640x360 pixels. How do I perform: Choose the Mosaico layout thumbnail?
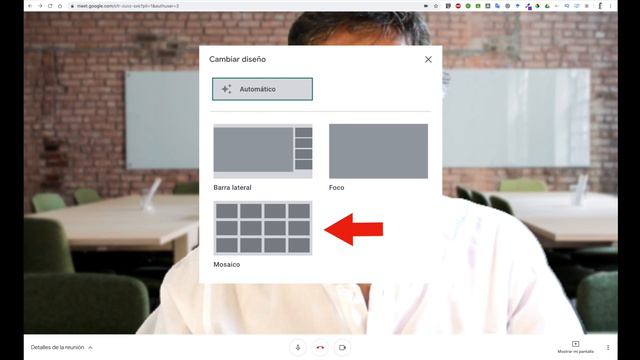pyautogui.click(x=263, y=228)
